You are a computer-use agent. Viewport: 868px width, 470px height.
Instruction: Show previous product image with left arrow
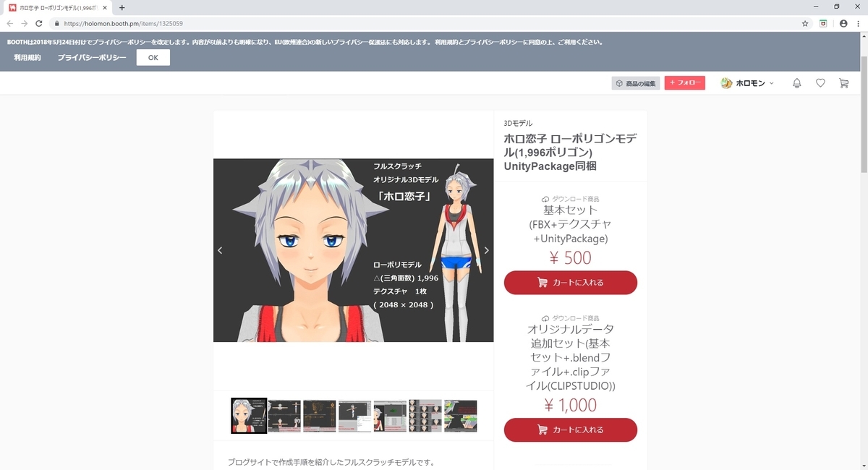click(x=220, y=250)
